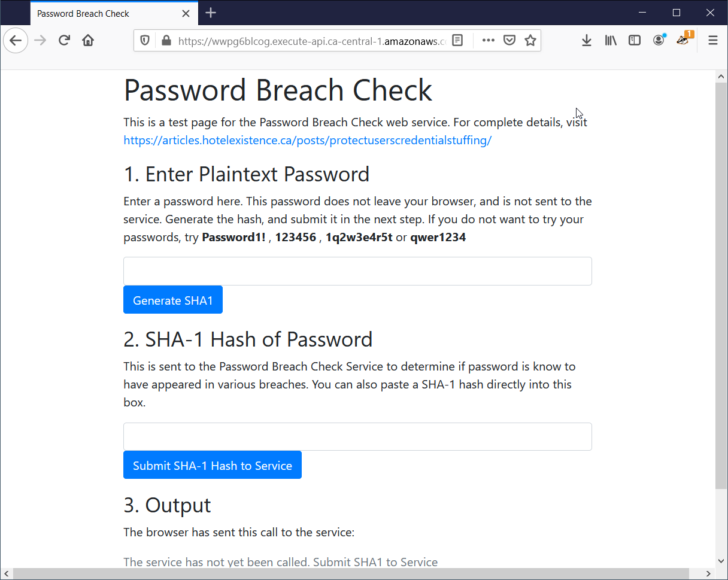728x580 pixels.
Task: Click the browser back arrow button
Action: 16,41
